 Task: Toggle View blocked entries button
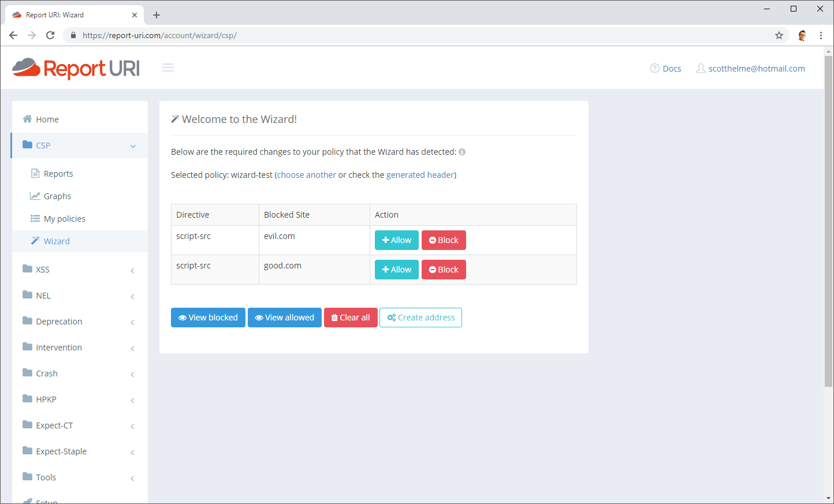pos(208,318)
